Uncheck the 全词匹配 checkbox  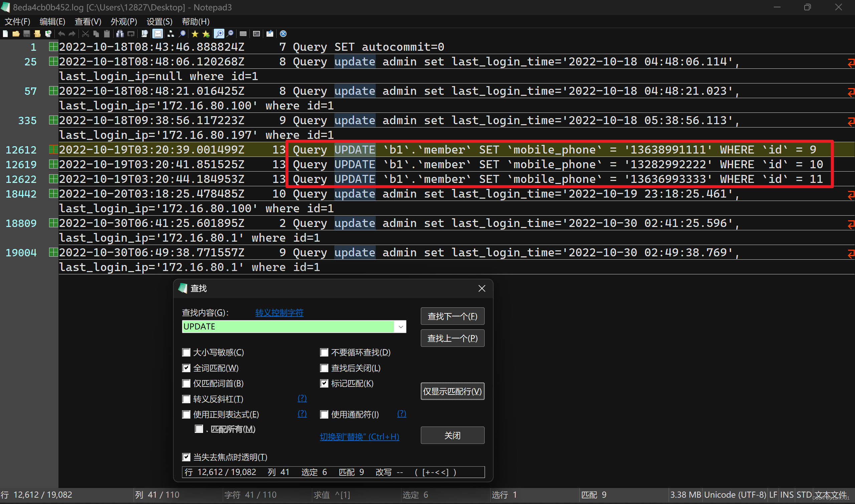186,368
